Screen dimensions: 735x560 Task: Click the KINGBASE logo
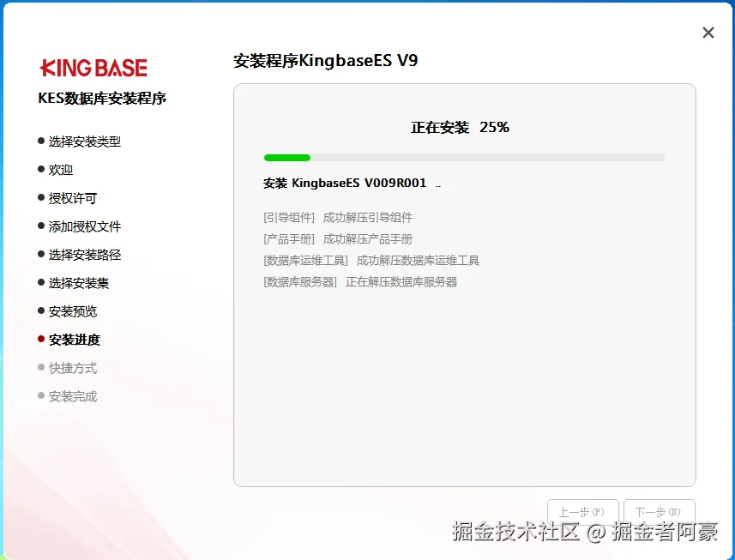coord(93,68)
